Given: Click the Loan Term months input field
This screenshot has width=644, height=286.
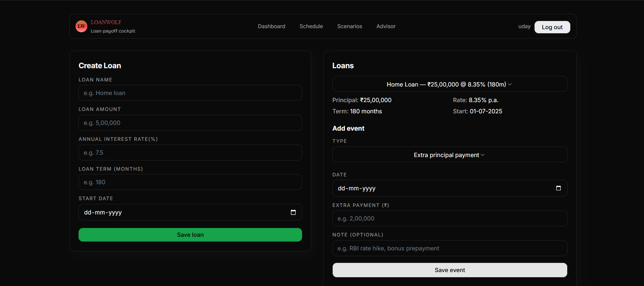Looking at the screenshot, I should tap(190, 182).
